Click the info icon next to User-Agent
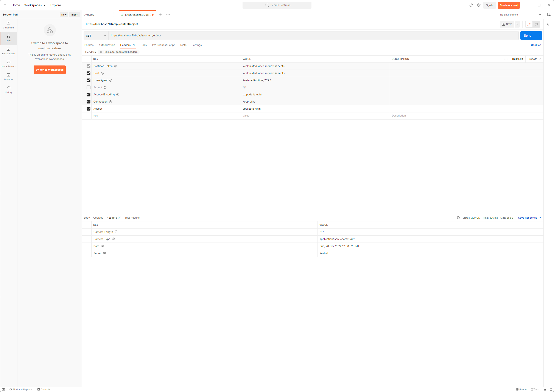 click(x=110, y=80)
